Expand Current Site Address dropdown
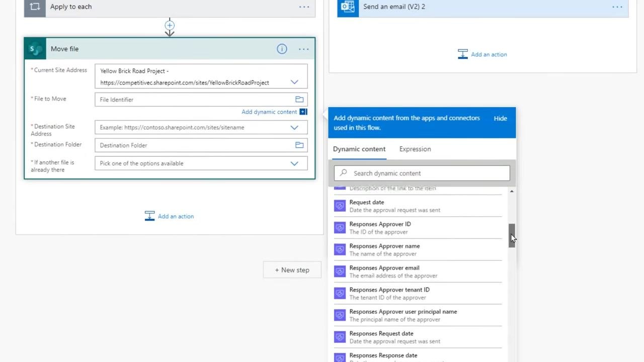 (x=294, y=82)
